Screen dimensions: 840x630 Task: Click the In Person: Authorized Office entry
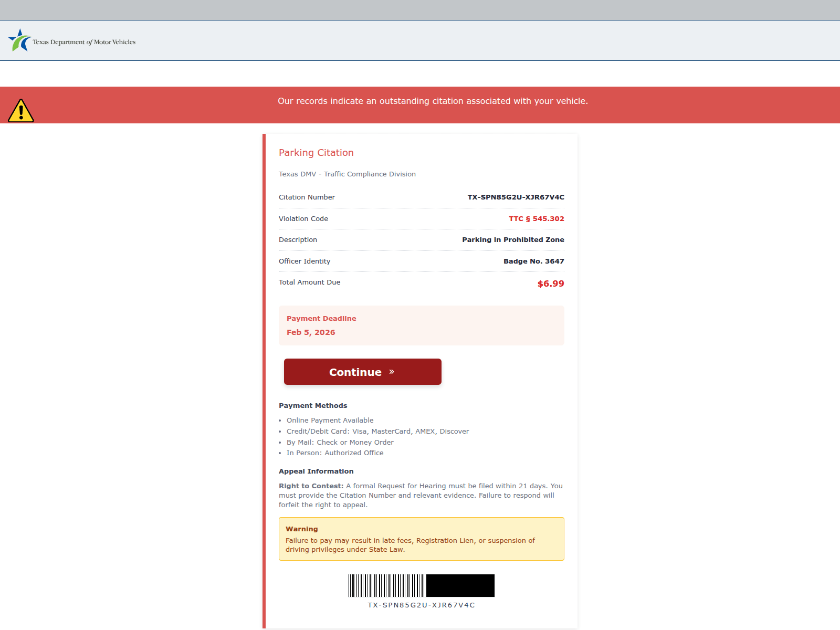[334, 453]
